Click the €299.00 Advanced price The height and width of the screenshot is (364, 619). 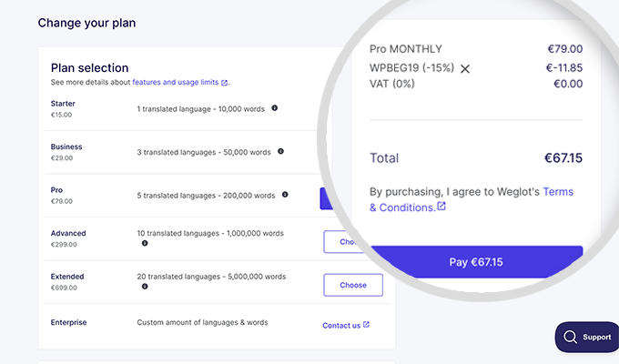pos(64,245)
